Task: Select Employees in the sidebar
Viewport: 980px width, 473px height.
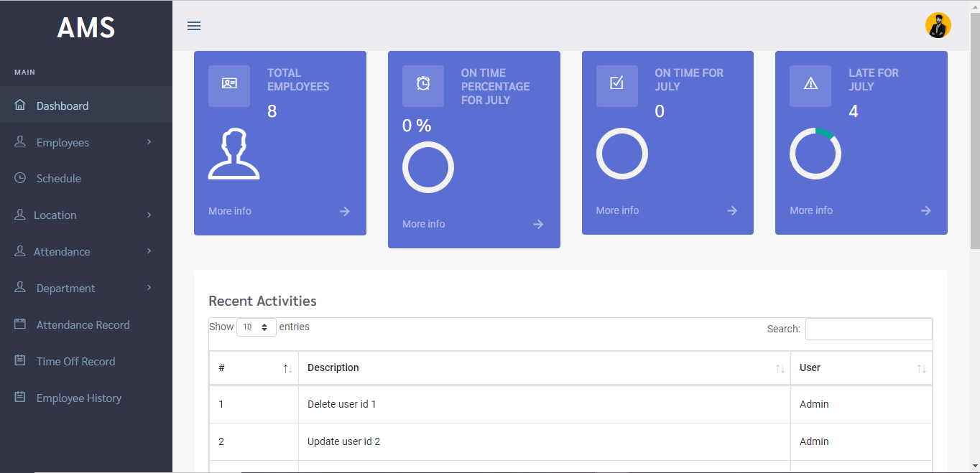Action: pyautogui.click(x=86, y=142)
